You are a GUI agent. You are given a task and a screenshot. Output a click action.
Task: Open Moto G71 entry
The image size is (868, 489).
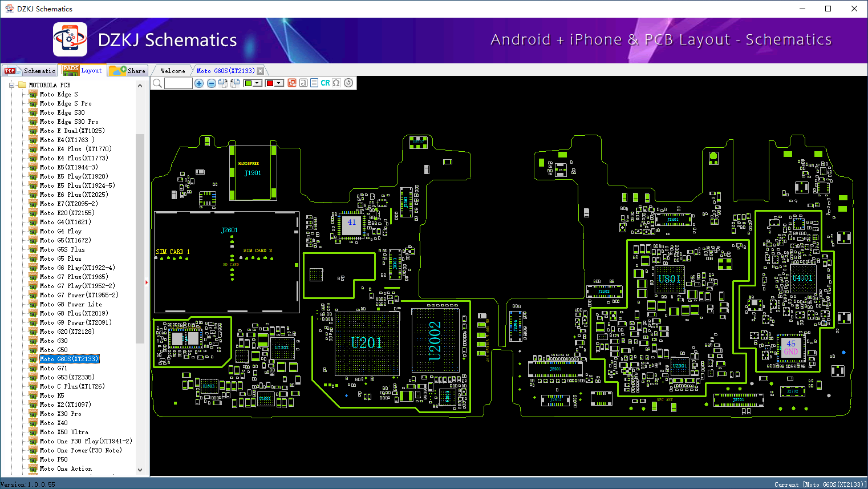(x=54, y=368)
